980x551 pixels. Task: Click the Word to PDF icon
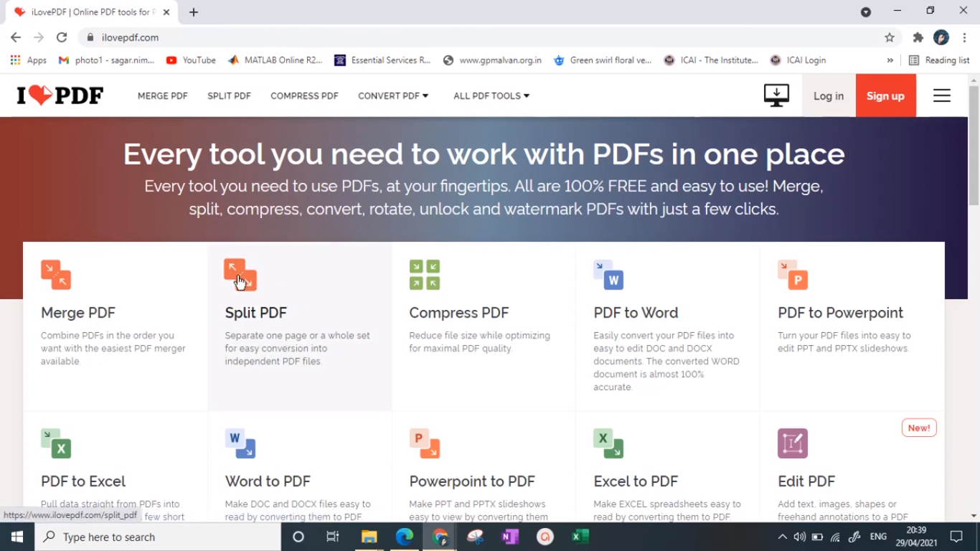pyautogui.click(x=240, y=443)
